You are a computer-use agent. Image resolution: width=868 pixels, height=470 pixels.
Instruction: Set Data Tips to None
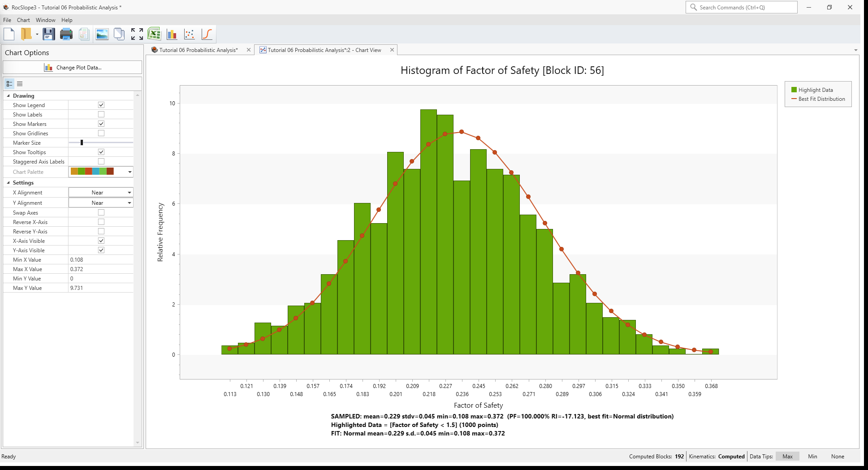point(838,457)
